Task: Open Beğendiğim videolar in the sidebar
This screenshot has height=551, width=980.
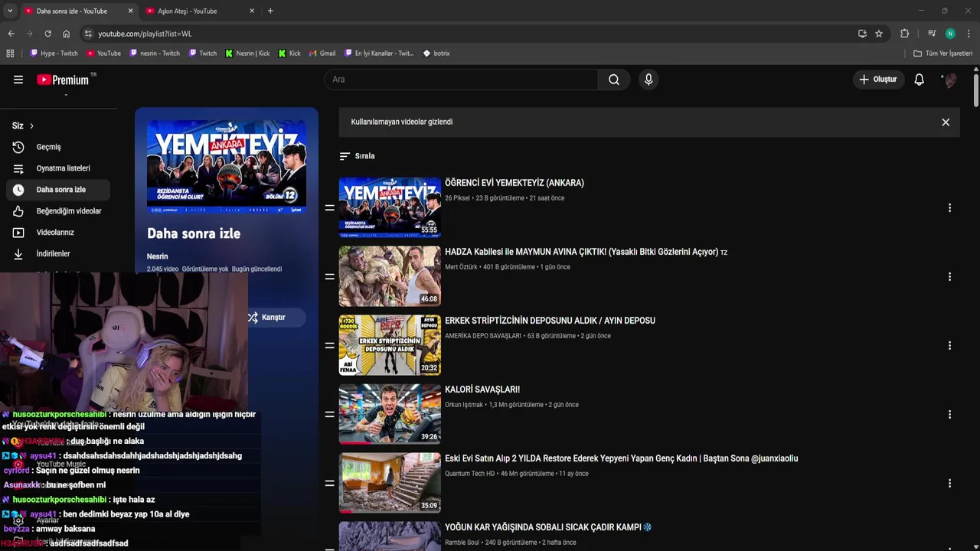Action: pos(58,211)
